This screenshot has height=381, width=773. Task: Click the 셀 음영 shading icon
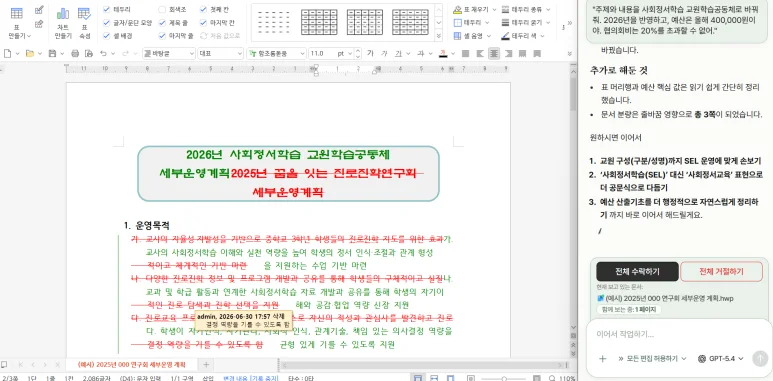click(457, 36)
